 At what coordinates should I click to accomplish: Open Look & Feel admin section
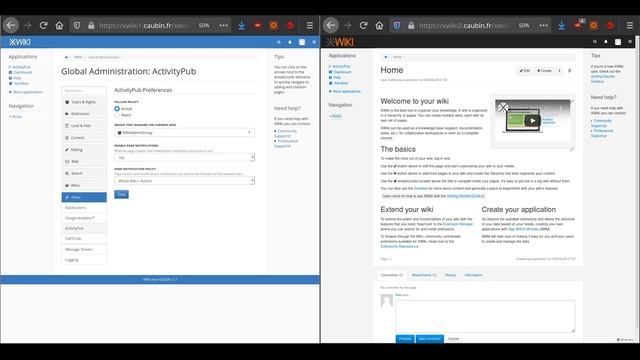[84, 126]
